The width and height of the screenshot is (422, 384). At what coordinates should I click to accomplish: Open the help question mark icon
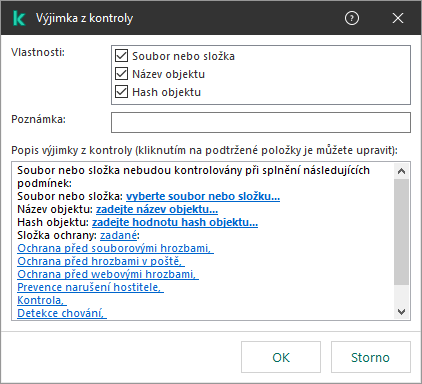coord(352,18)
